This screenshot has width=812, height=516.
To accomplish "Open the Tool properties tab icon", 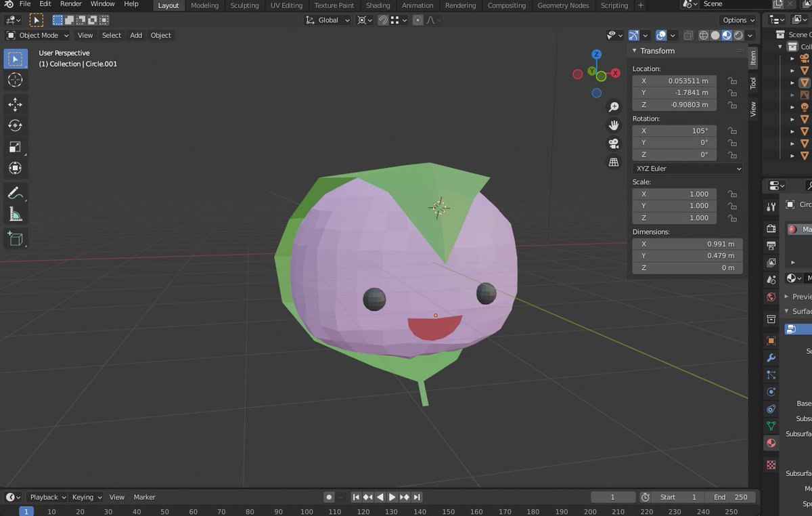I will coord(771,207).
